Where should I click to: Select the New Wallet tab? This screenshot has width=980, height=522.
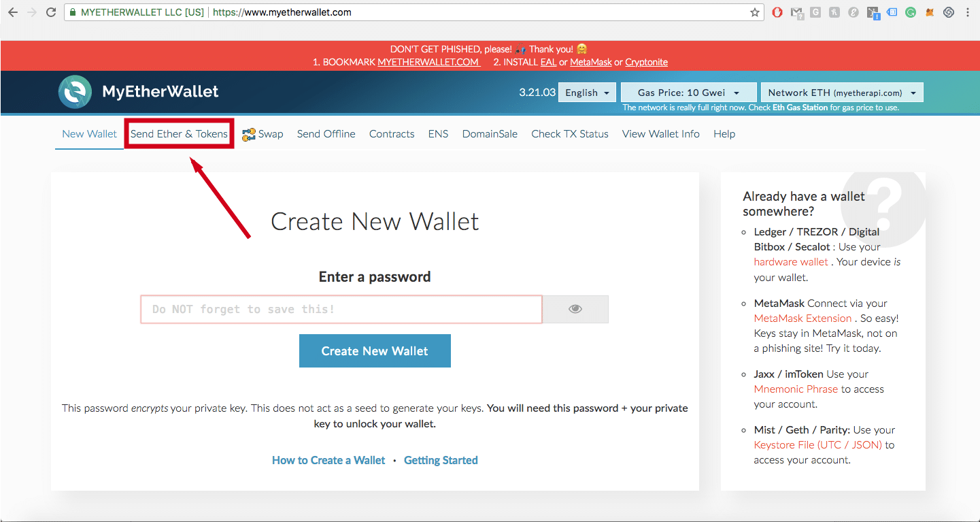coord(89,134)
